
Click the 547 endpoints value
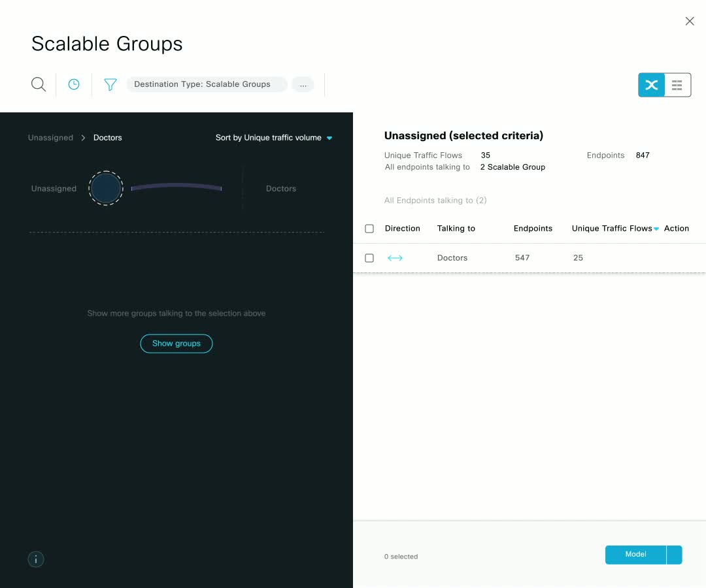coord(522,258)
